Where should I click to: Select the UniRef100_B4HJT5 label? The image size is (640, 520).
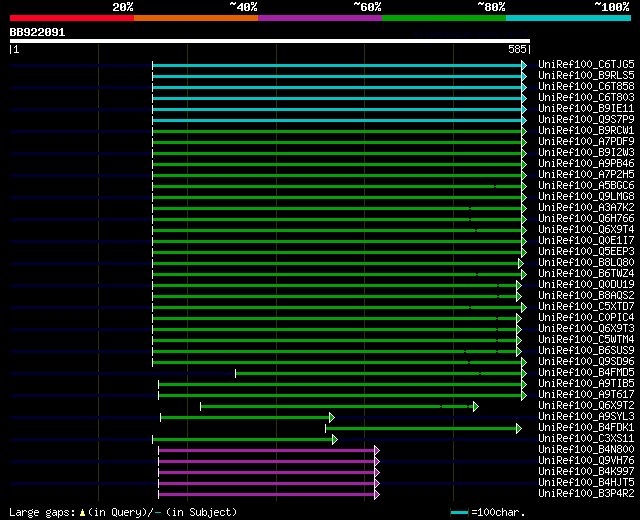(586, 483)
